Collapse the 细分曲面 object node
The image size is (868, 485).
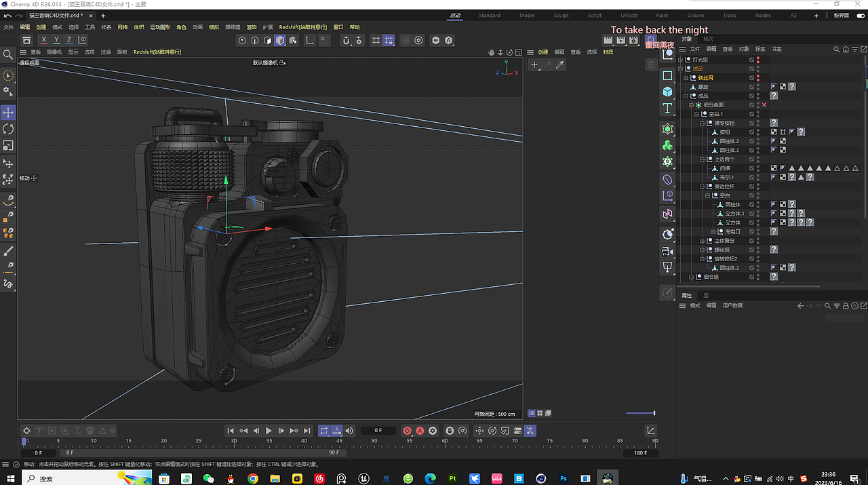tap(691, 105)
